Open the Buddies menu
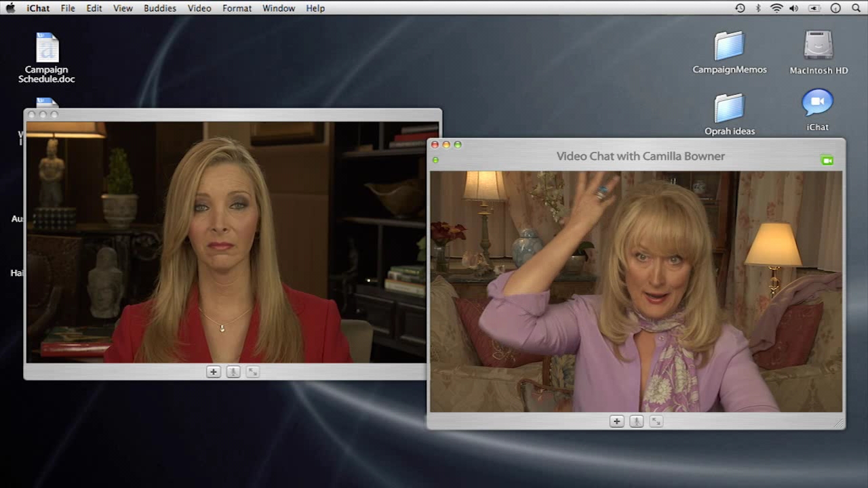 (x=160, y=8)
